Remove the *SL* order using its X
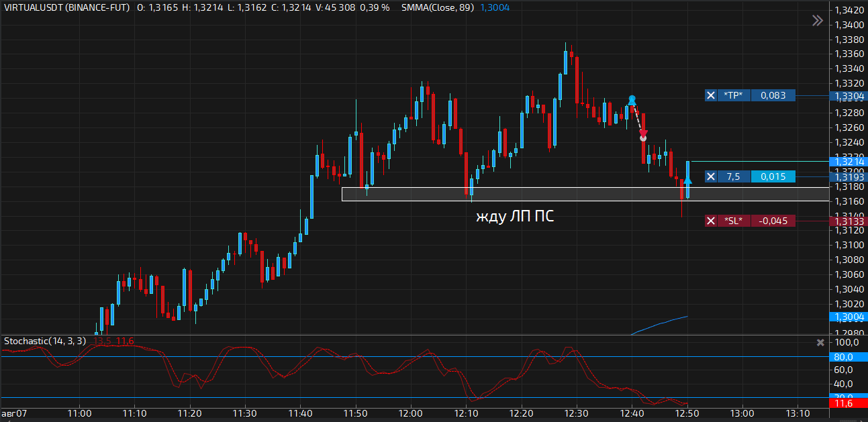Image resolution: width=868 pixels, height=422 pixels. coord(711,221)
